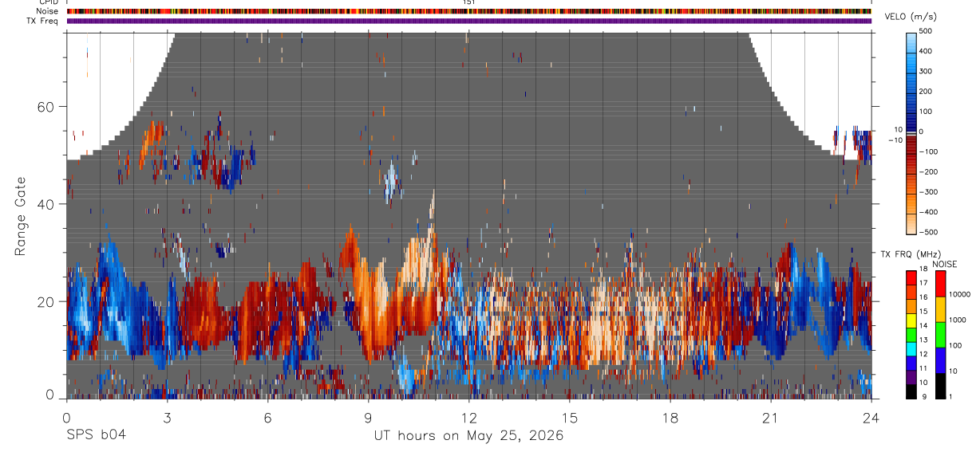Click x-axis tick label '9'
Image resolution: width=980 pixels, height=452 pixels.
point(369,417)
